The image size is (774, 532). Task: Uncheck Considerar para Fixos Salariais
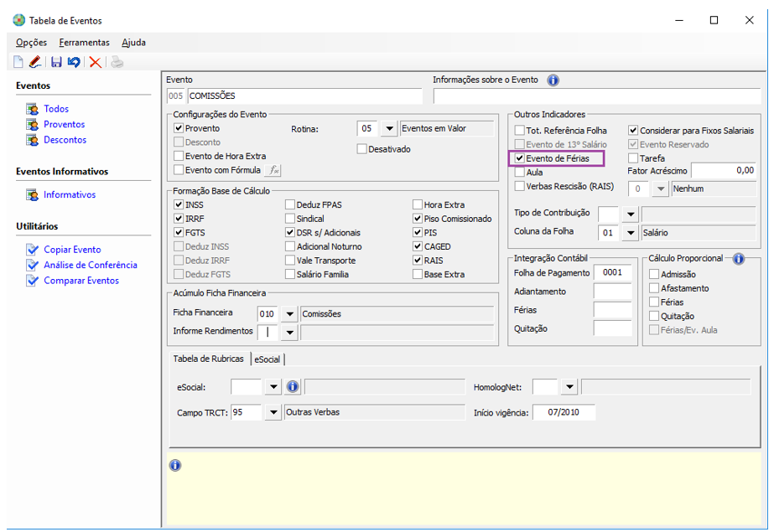click(633, 131)
